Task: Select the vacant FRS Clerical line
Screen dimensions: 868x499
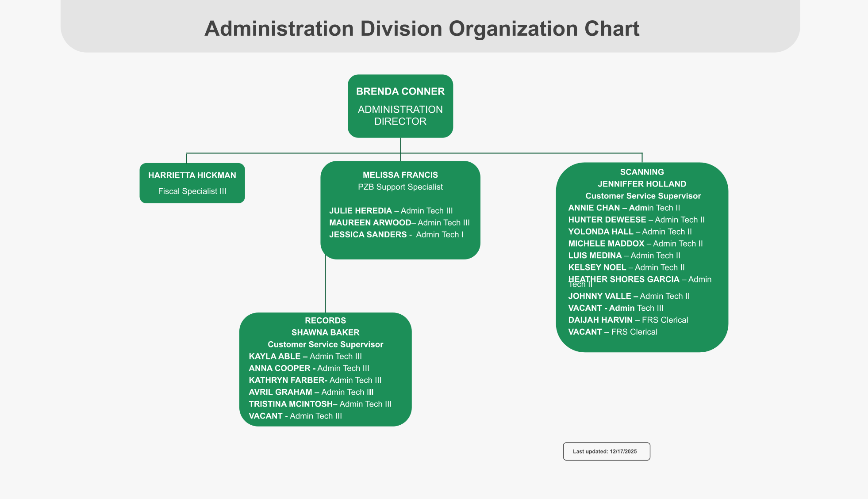Action: tap(612, 332)
